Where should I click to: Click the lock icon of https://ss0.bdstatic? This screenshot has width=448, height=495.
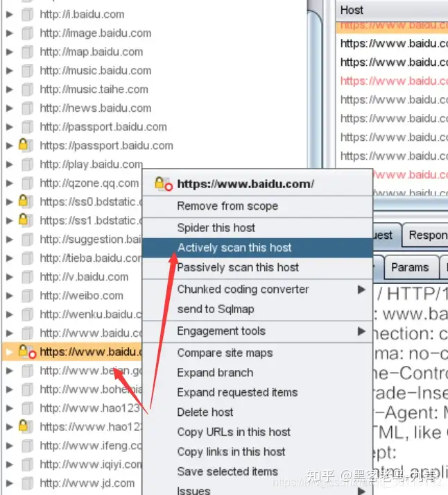click(x=24, y=201)
